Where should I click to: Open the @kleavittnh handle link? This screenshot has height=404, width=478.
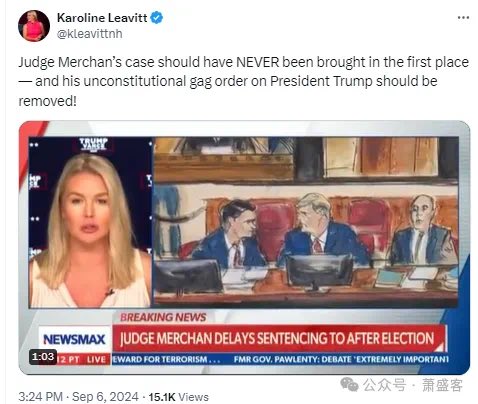click(90, 34)
